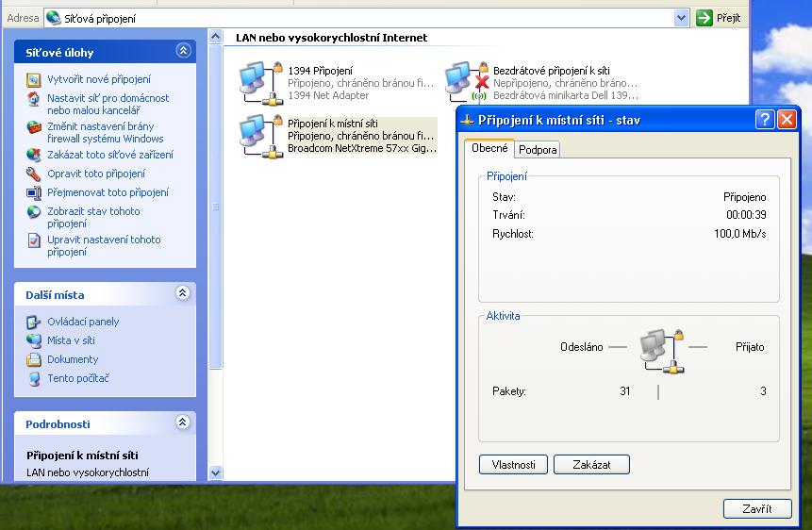812x530 pixels.
Task: Click the Zakázat toto síťové zařízení icon
Action: [34, 155]
